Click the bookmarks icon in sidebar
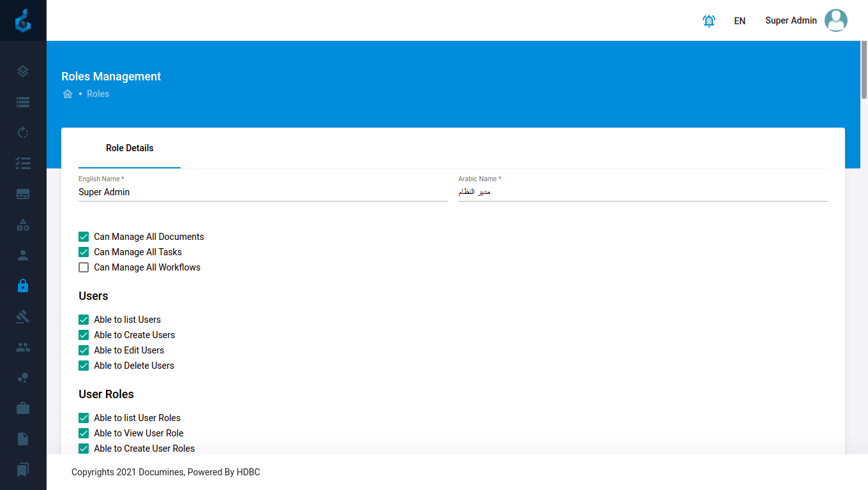The width and height of the screenshot is (868, 490). coord(23,470)
